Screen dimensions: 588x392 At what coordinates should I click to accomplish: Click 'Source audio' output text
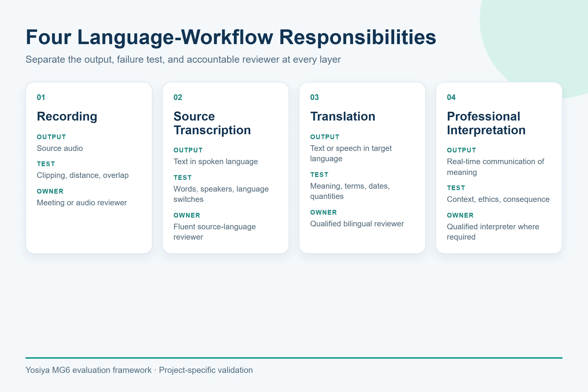pyautogui.click(x=60, y=148)
